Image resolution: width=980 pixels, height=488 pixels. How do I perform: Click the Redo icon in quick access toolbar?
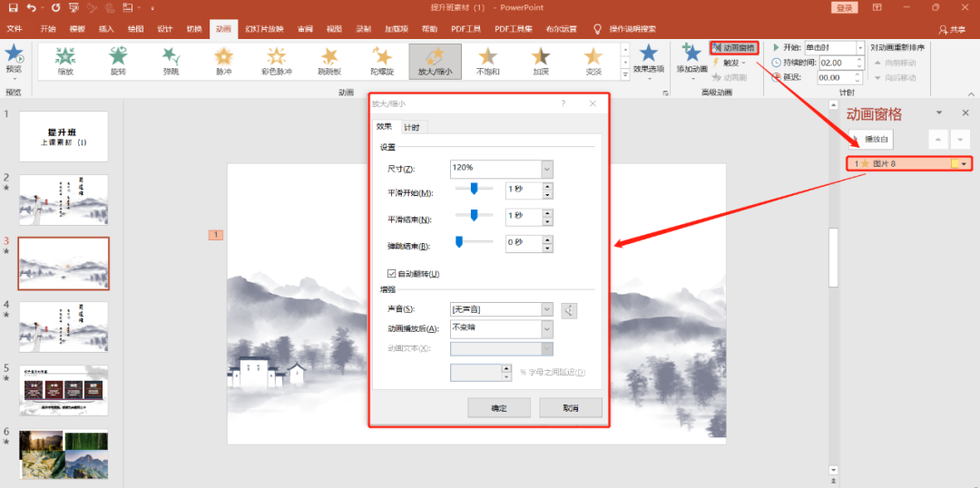55,8
